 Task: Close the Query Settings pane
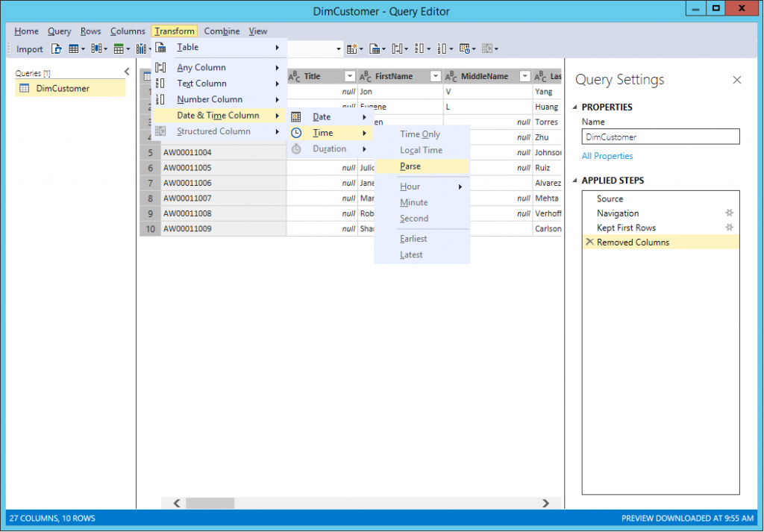click(x=736, y=80)
